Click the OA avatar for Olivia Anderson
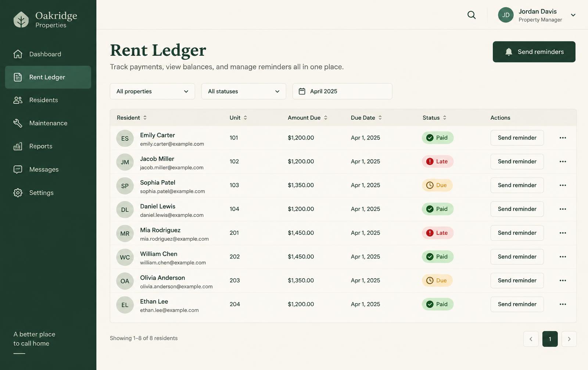Image resolution: width=588 pixels, height=370 pixels. [125, 281]
